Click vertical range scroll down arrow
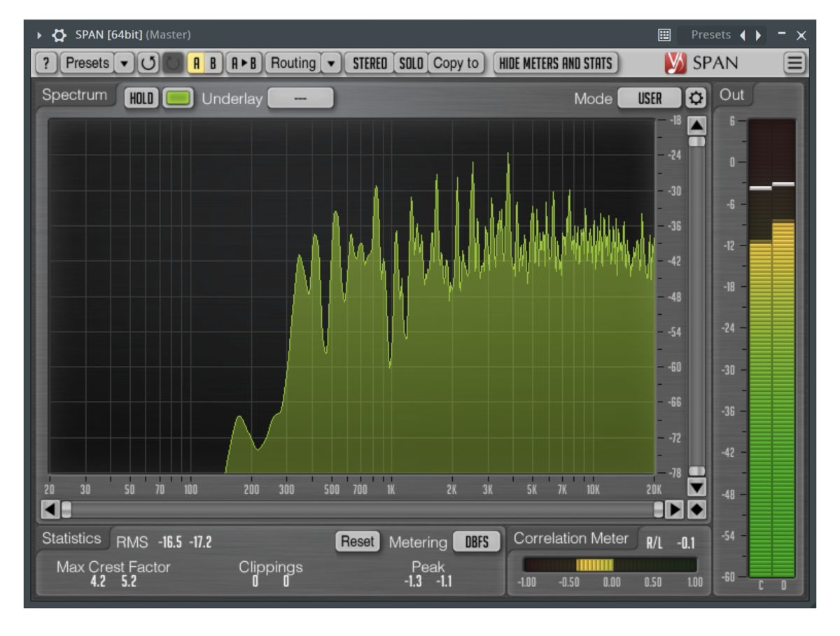This screenshot has height=636, width=840. (x=697, y=486)
